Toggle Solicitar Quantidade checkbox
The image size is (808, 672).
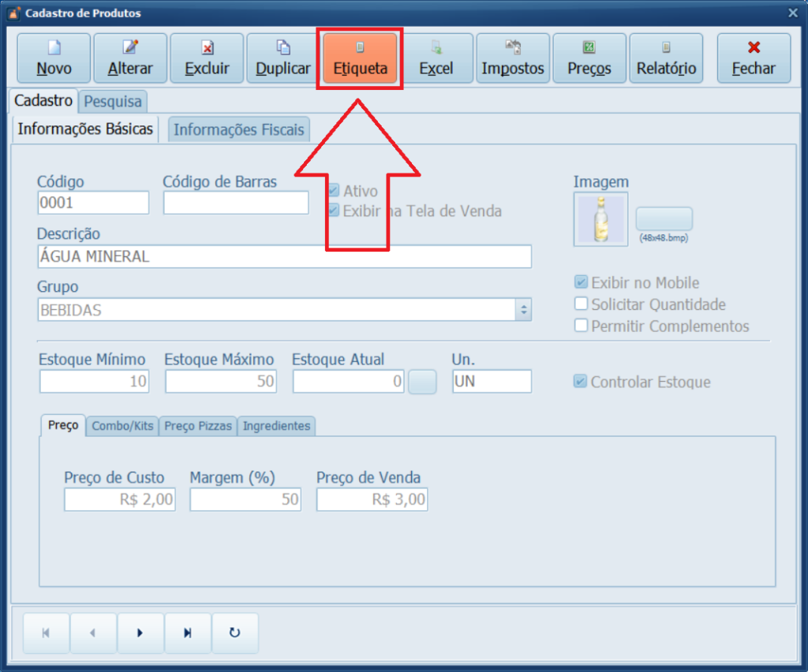[582, 304]
